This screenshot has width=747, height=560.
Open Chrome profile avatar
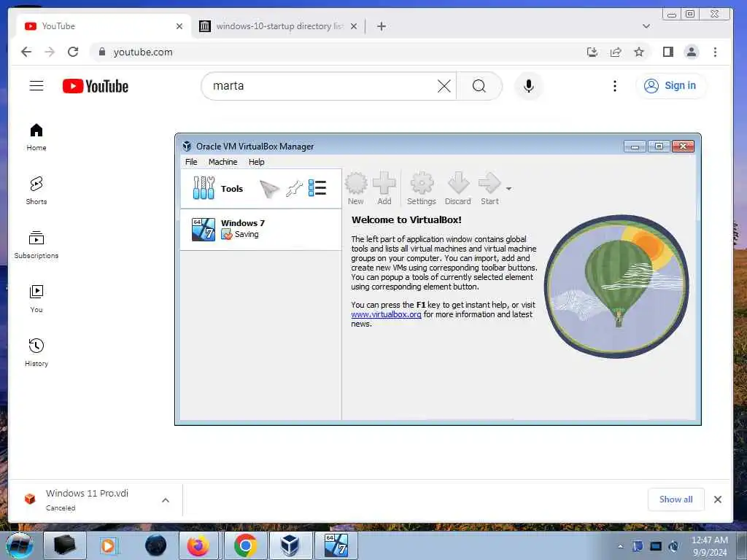[692, 52]
